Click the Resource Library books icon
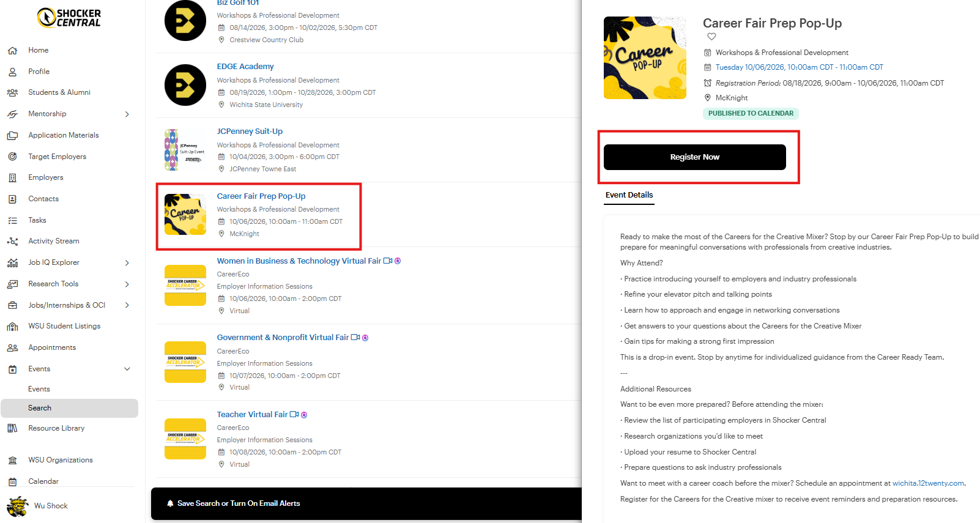This screenshot has width=980, height=523. [12, 428]
